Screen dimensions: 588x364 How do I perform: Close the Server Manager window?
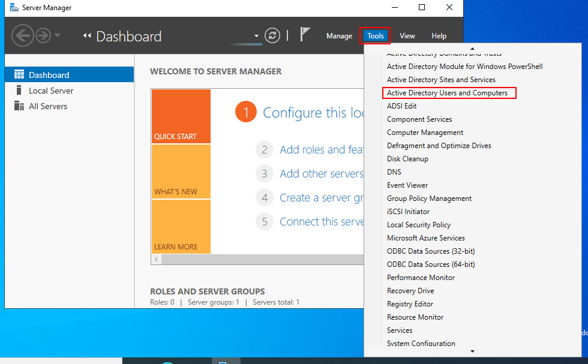coord(449,8)
